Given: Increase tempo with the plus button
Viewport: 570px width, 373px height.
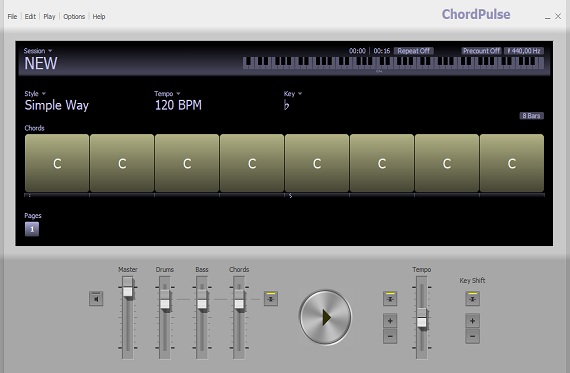Looking at the screenshot, I should [390, 321].
